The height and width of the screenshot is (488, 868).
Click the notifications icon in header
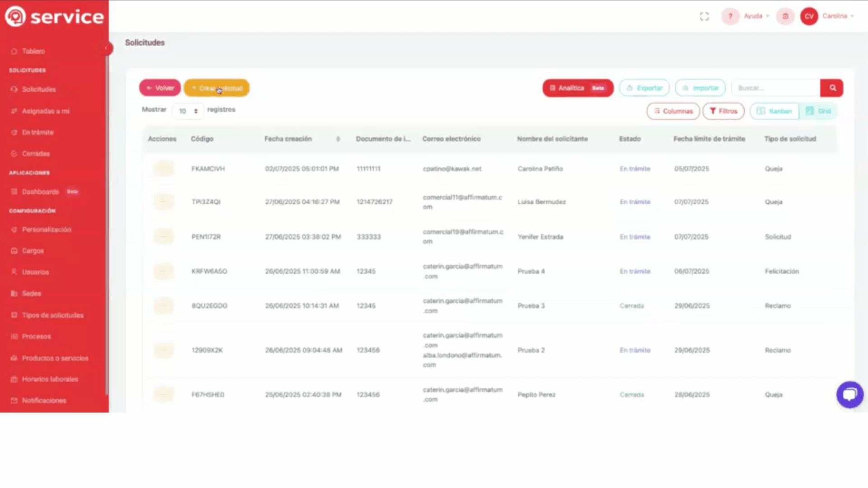(785, 16)
